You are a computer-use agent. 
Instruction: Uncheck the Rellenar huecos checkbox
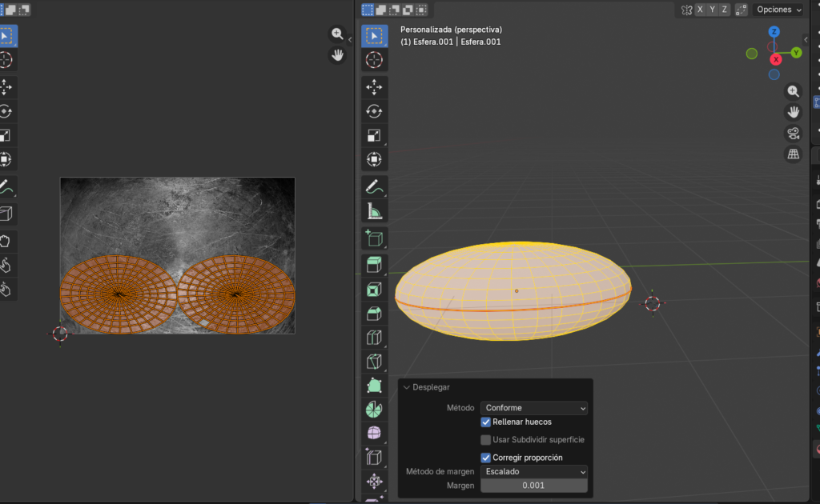point(486,422)
